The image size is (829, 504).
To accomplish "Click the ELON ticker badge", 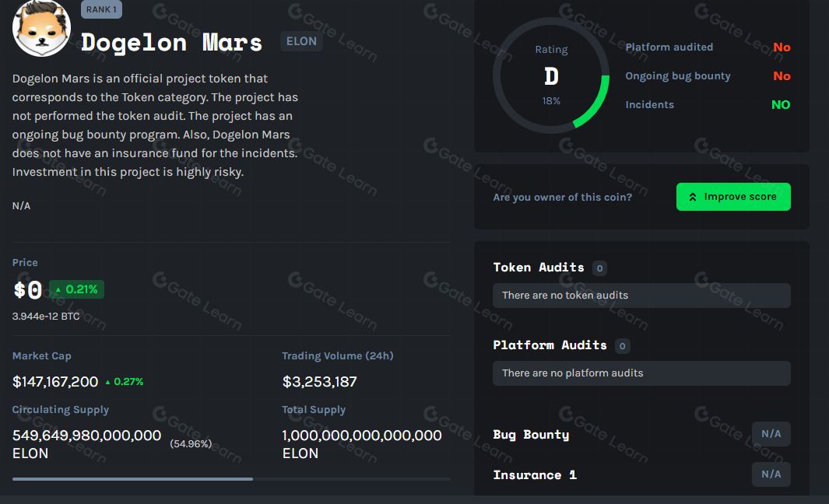I will click(301, 41).
